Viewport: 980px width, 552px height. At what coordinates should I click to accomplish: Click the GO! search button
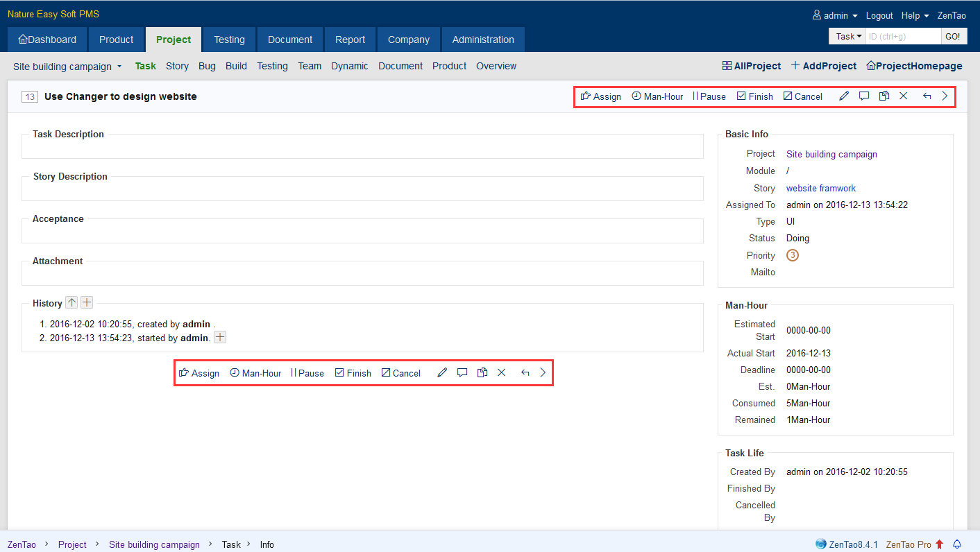coord(953,37)
